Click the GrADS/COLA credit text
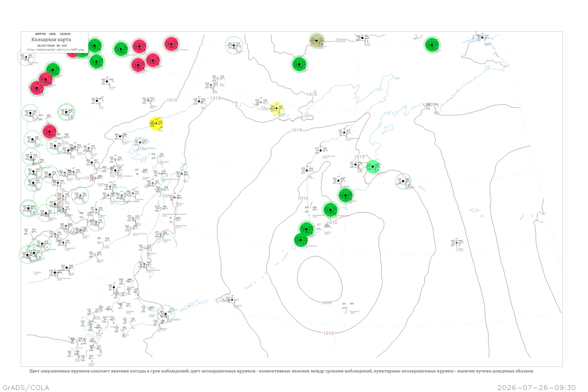This screenshot has height=392, width=588. click(26, 387)
